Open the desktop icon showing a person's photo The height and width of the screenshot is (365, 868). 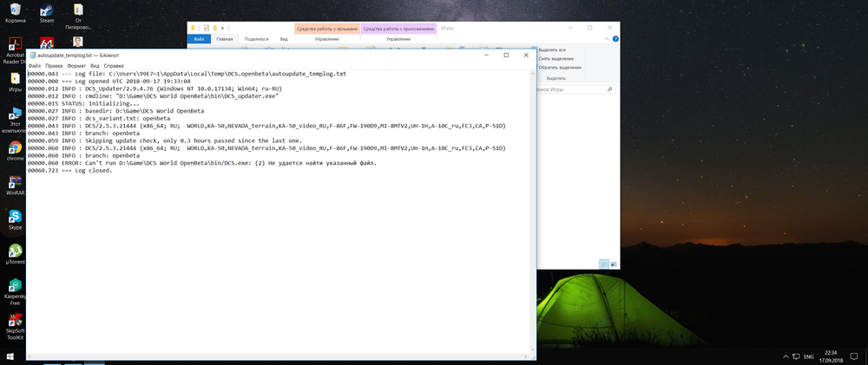(x=78, y=42)
